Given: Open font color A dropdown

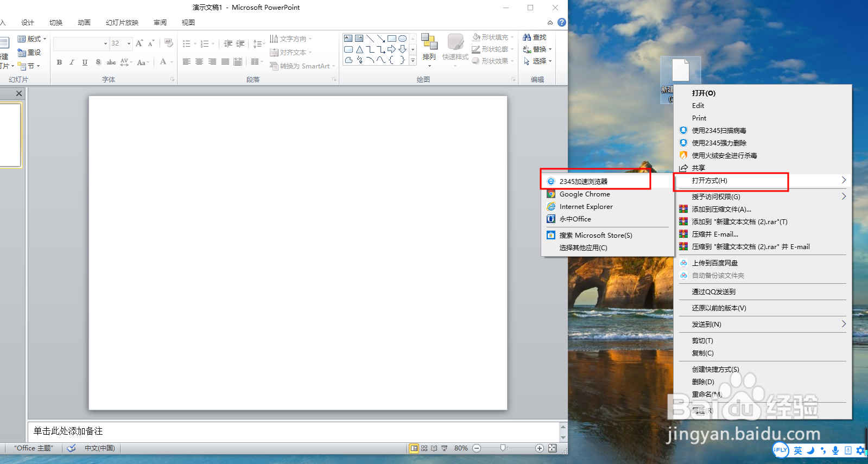Looking at the screenshot, I should point(172,62).
